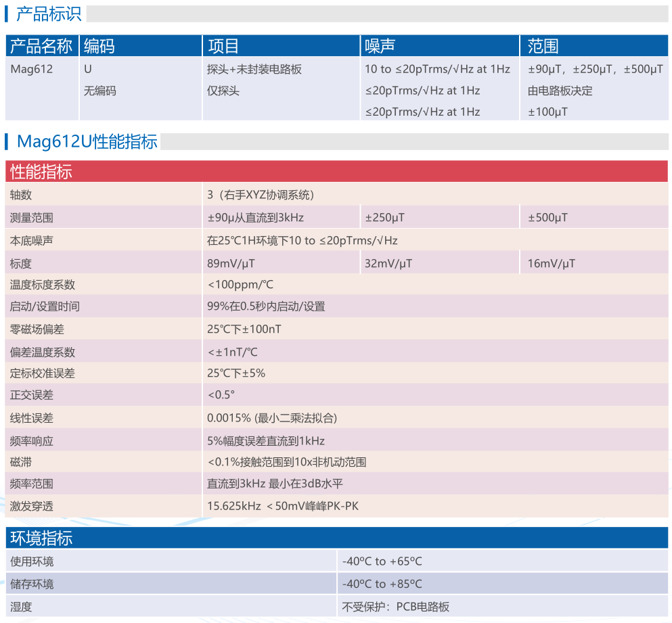Click the 储存环境 row label
The width and height of the screenshot is (672, 623).
pos(32,584)
